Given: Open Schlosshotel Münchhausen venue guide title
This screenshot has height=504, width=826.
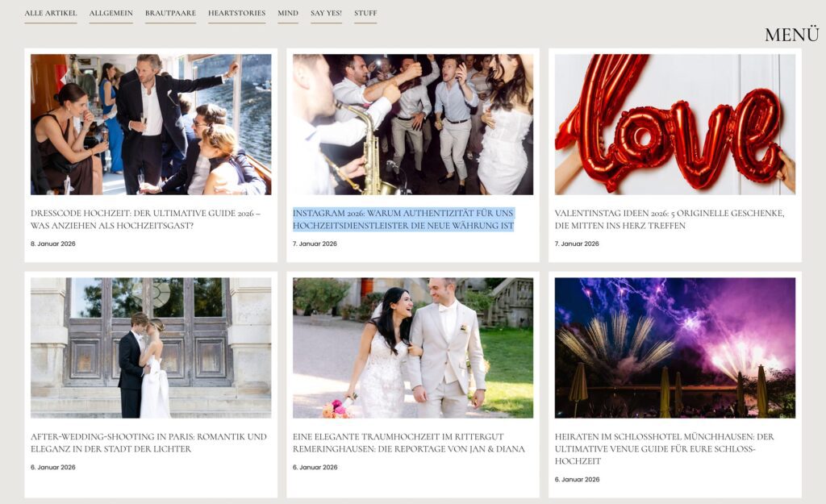Looking at the screenshot, I should [x=664, y=448].
